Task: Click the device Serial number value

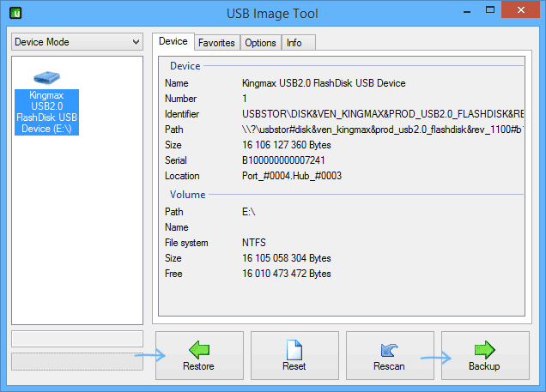Action: 288,160
